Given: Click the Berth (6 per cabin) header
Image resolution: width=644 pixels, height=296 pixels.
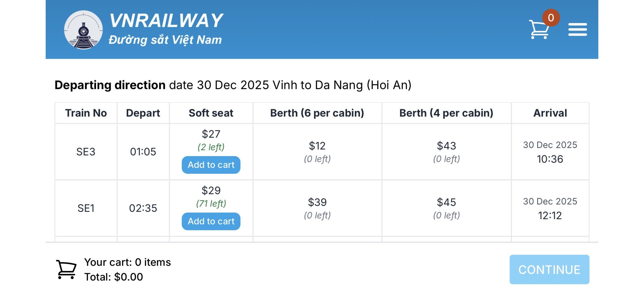Looking at the screenshot, I should pos(317,113).
